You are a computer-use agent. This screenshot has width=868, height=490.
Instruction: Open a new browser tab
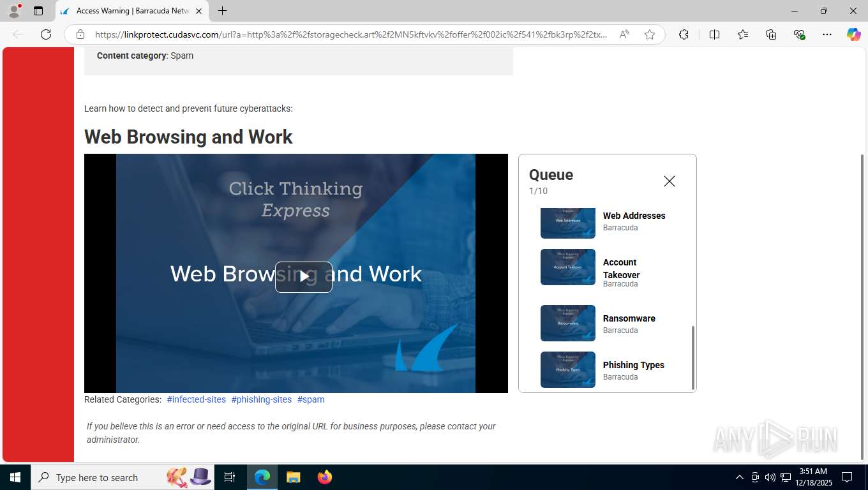tap(222, 11)
